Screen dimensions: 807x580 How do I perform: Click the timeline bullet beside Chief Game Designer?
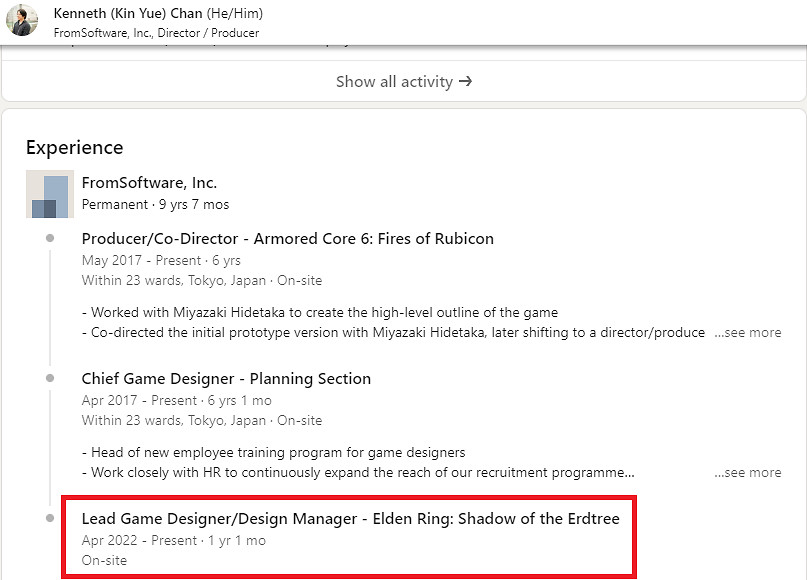[49, 378]
